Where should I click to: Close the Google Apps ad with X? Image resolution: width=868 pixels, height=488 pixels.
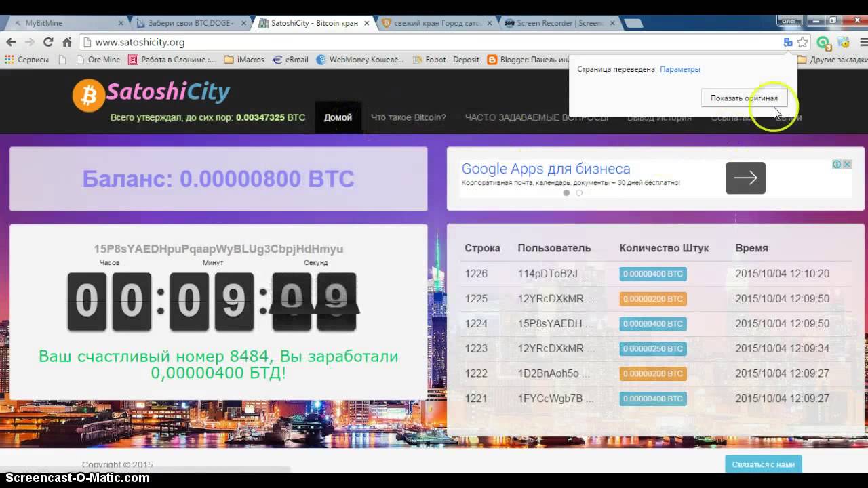pyautogui.click(x=847, y=164)
